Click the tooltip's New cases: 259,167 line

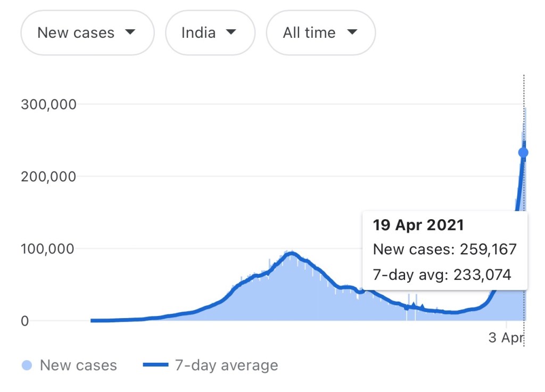(445, 249)
